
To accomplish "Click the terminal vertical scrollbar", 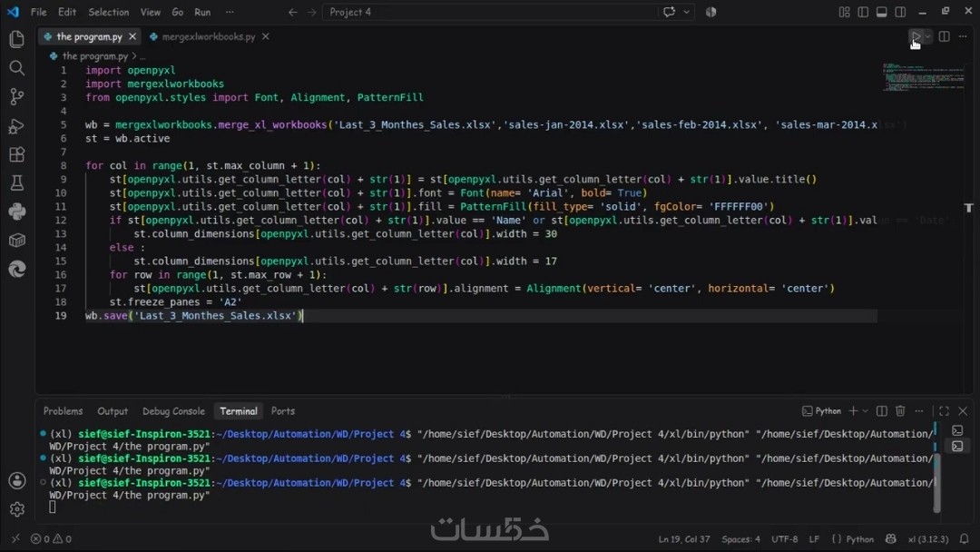I will 936,481.
